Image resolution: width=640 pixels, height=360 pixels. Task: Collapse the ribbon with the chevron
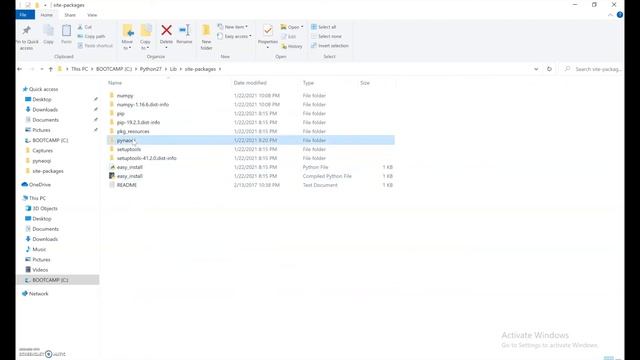click(610, 15)
